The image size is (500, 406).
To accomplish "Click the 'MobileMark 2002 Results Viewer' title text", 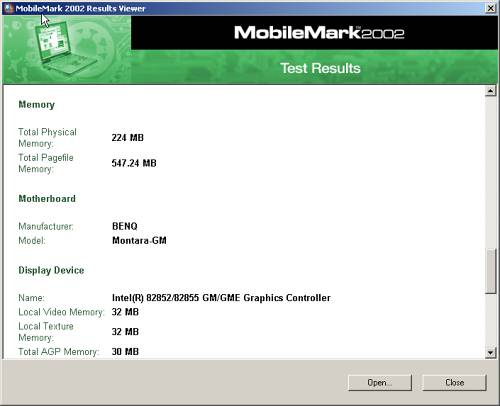I will (x=80, y=8).
